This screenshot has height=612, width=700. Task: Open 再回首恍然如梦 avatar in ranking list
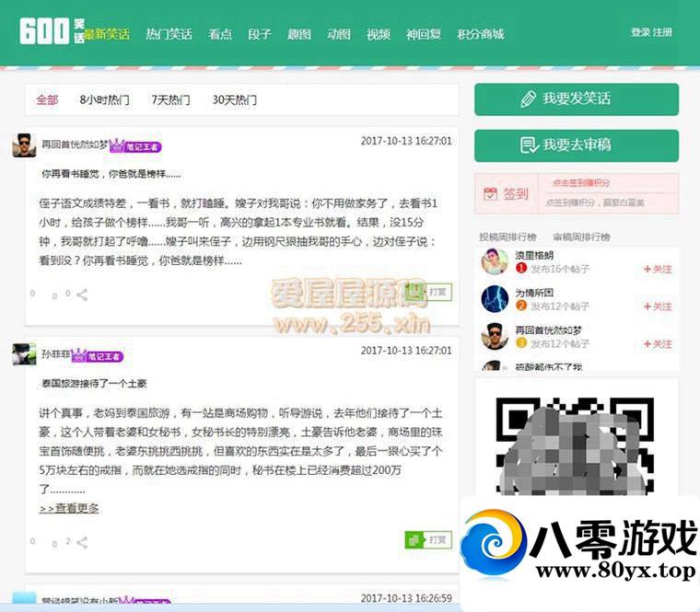click(x=495, y=336)
